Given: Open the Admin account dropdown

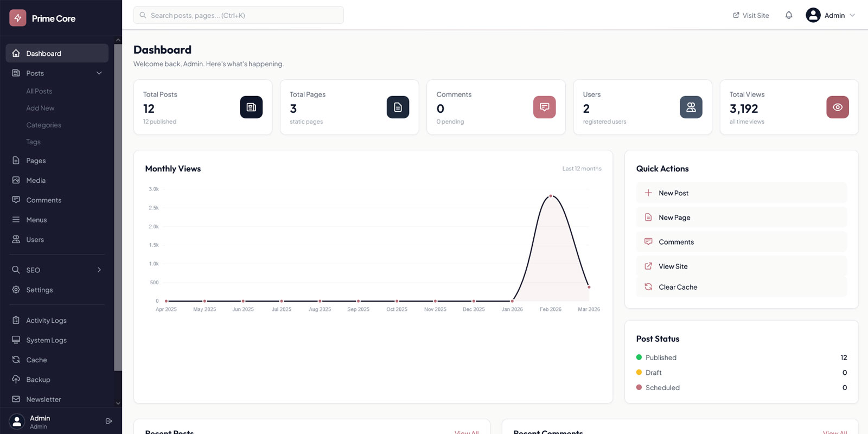Looking at the screenshot, I should [x=830, y=15].
